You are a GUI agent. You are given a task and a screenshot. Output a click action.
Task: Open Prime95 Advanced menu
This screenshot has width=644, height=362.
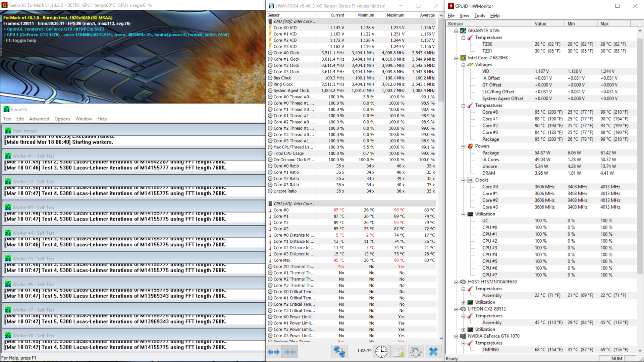pos(39,119)
